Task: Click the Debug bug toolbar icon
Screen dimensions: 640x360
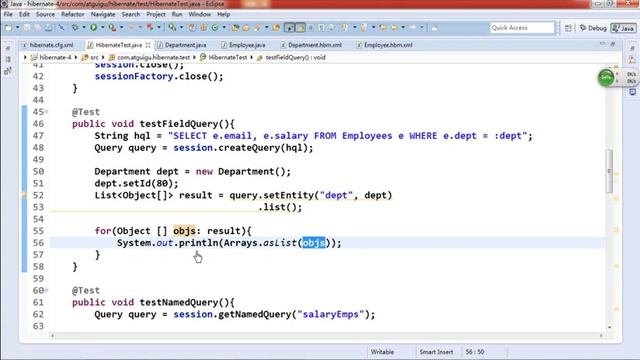Action: pyautogui.click(x=75, y=28)
